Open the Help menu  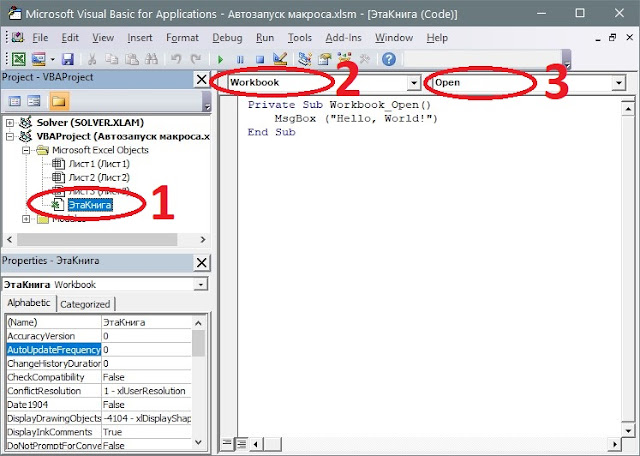point(437,38)
